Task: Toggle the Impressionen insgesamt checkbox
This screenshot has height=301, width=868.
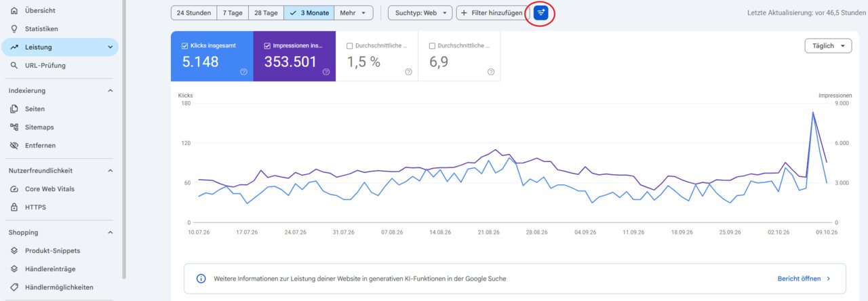Action: (267, 46)
